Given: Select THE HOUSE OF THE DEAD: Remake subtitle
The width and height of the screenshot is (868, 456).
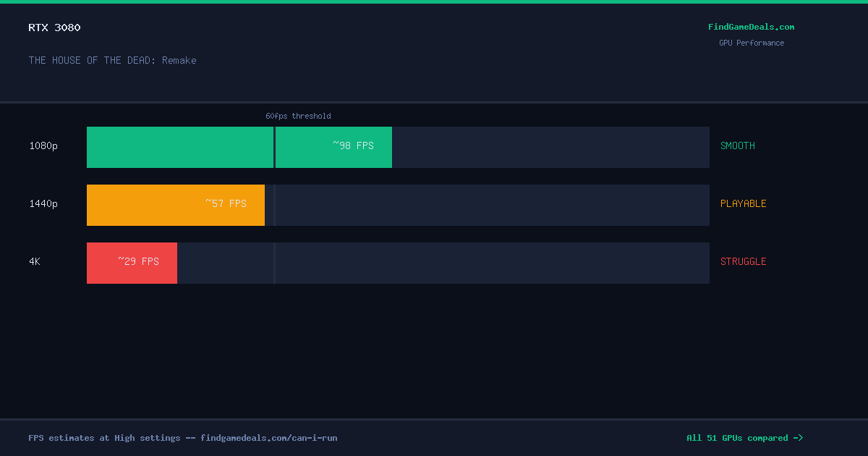Looking at the screenshot, I should [113, 60].
